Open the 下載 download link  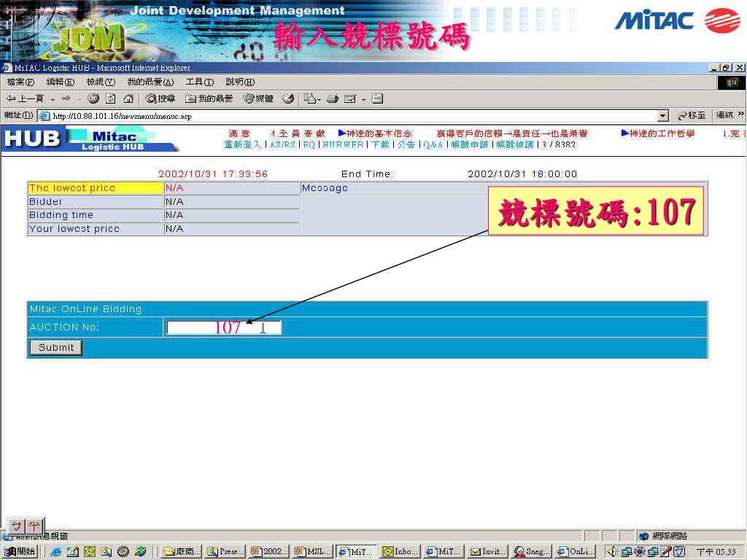(x=380, y=144)
